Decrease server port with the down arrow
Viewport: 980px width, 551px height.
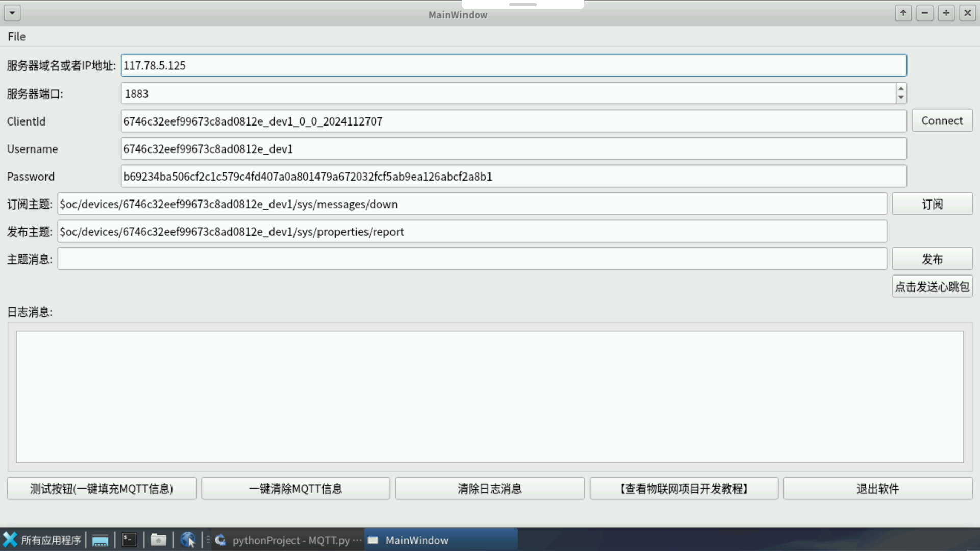tap(901, 98)
